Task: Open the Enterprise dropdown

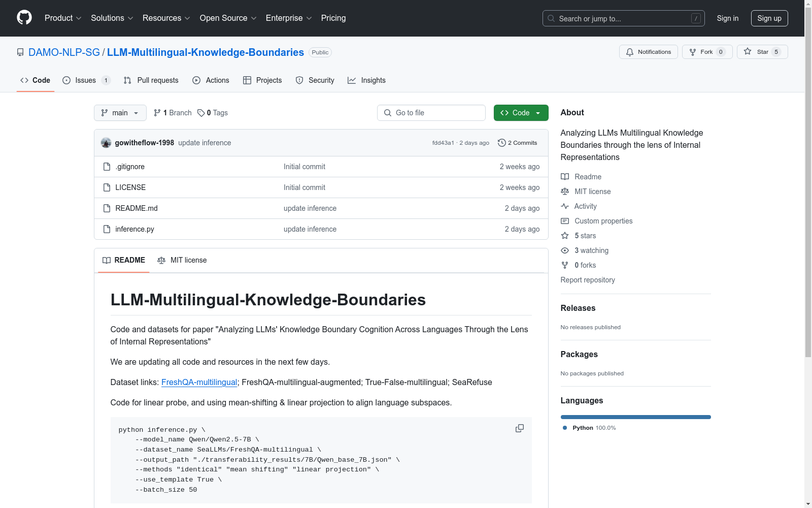Action: 289,18
